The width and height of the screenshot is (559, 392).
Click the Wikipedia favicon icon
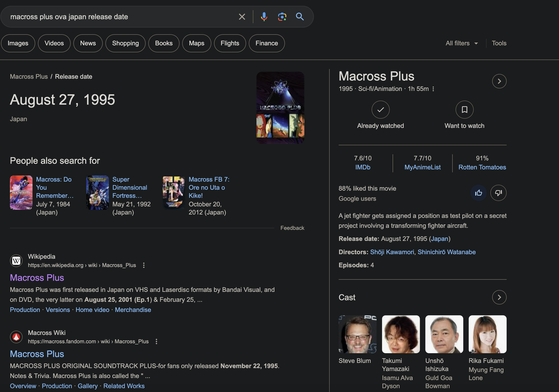coord(16,261)
